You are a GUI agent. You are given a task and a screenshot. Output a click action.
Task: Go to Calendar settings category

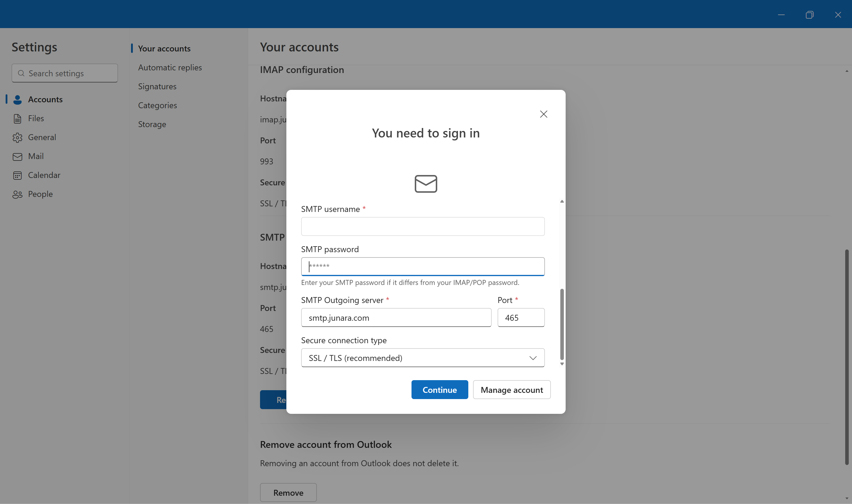pos(44,175)
